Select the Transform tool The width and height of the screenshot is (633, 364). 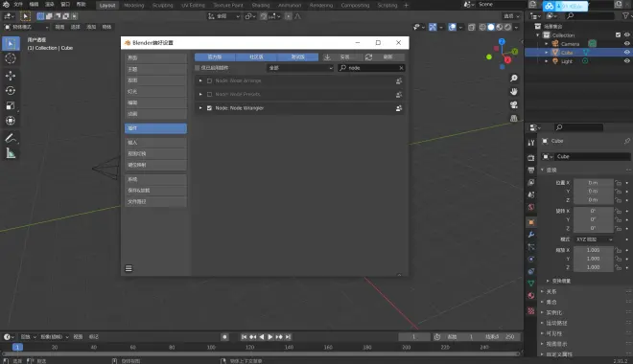[11, 121]
